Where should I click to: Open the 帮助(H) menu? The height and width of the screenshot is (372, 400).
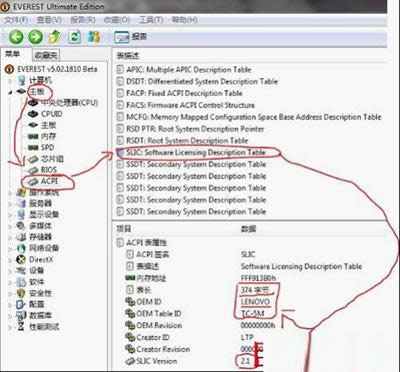point(184,20)
